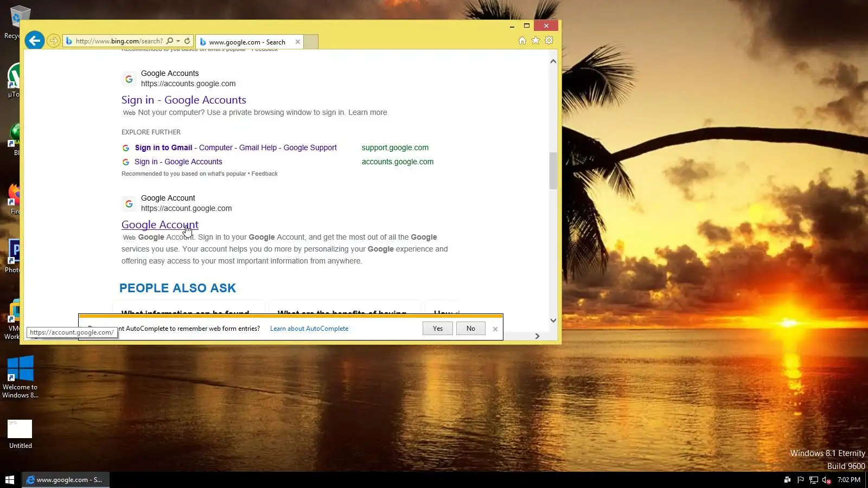Open Sign in - Google Accounts result title
The height and width of the screenshot is (488, 868).
(184, 100)
